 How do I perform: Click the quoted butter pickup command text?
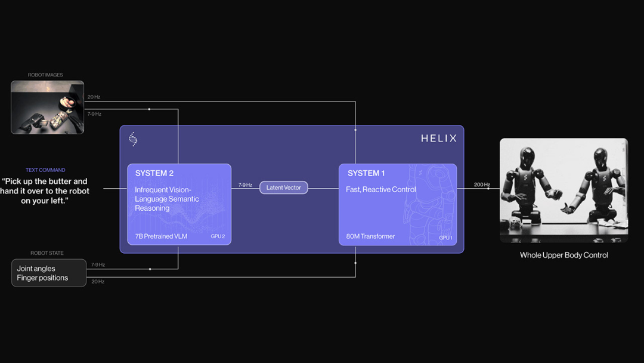[x=45, y=190]
